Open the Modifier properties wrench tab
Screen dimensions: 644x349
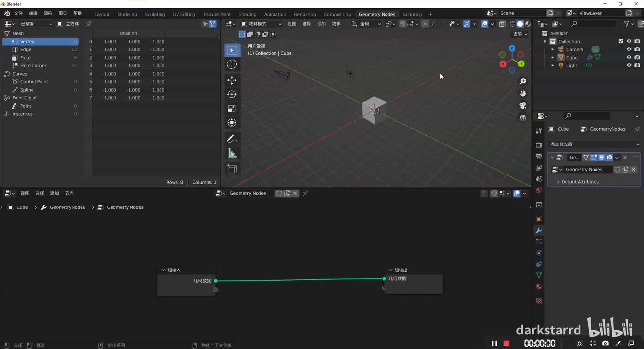click(x=538, y=230)
